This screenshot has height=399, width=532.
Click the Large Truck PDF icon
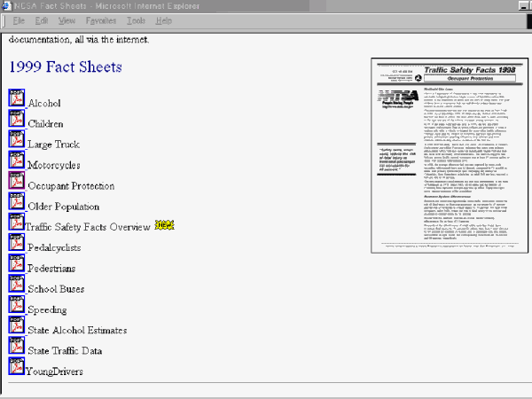coord(17,139)
